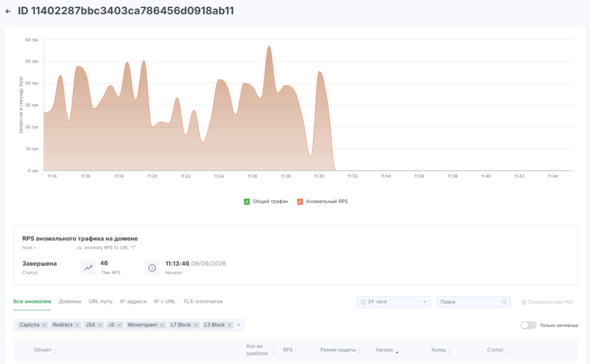Enable the Только активные toggle
The height and width of the screenshot is (364, 590).
pos(528,325)
